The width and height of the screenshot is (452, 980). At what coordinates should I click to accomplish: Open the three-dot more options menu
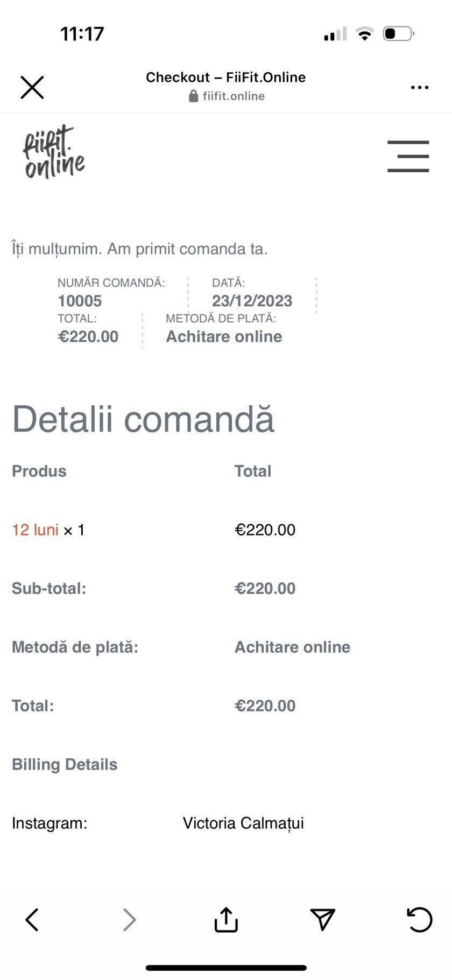point(419,87)
